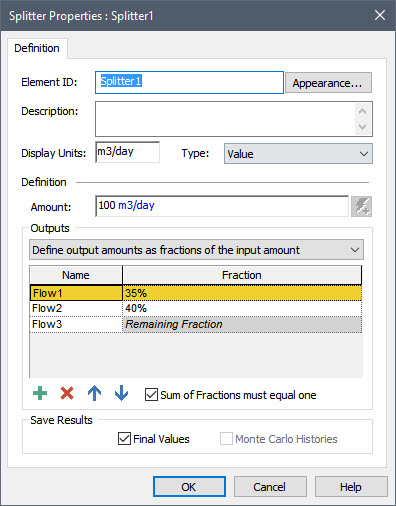Click the Cancel button
396x506 pixels.
point(270,487)
